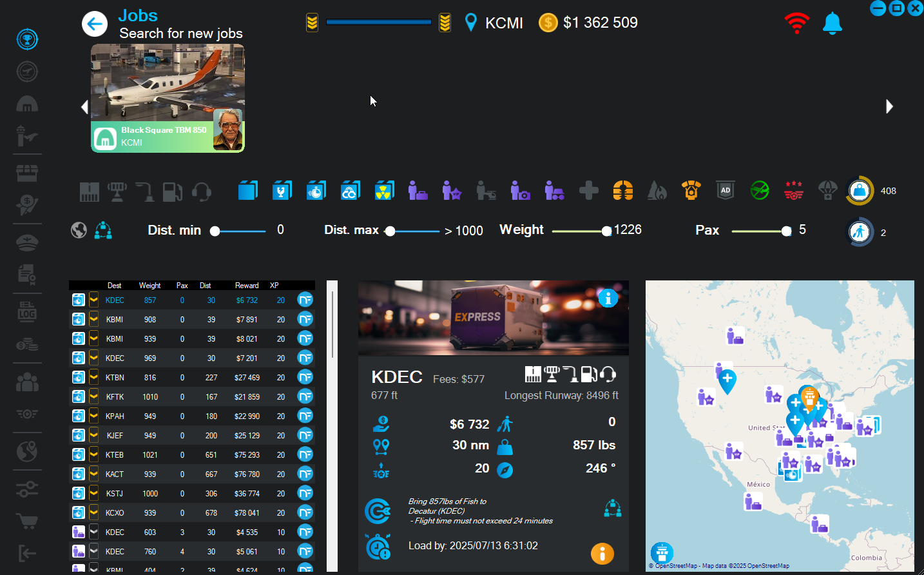Adjust the Pax slider handle
Screen dimensions: 924x575
tap(786, 231)
